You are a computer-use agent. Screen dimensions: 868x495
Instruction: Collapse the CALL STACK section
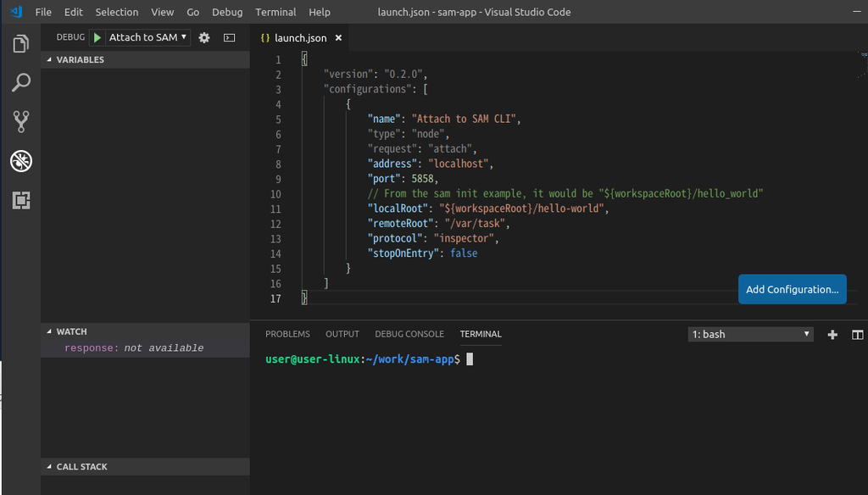pos(145,467)
